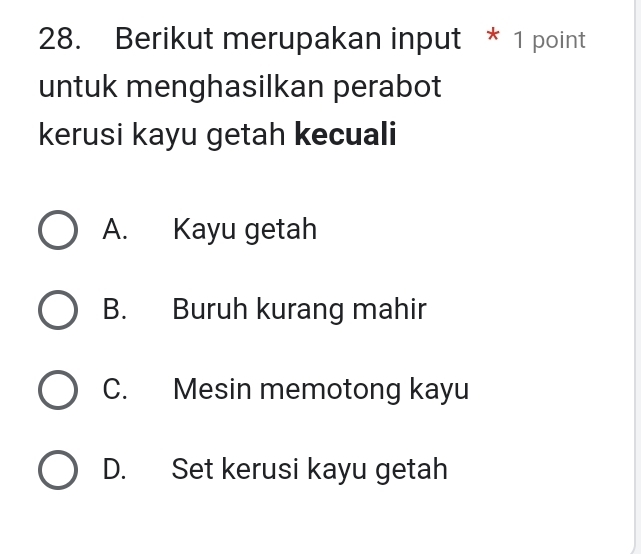Click the "untuk menghasilkan perabot" question line
This screenshot has height=554, width=641.
click(x=240, y=87)
